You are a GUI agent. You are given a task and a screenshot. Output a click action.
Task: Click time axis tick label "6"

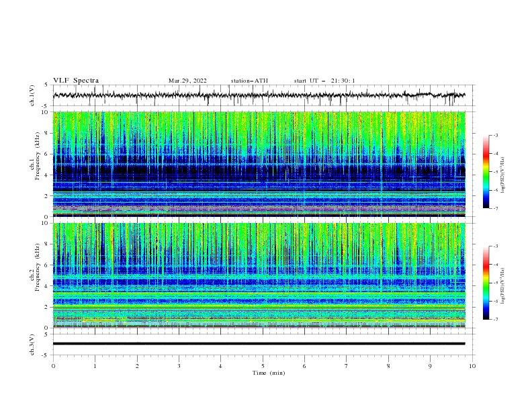pyautogui.click(x=304, y=366)
